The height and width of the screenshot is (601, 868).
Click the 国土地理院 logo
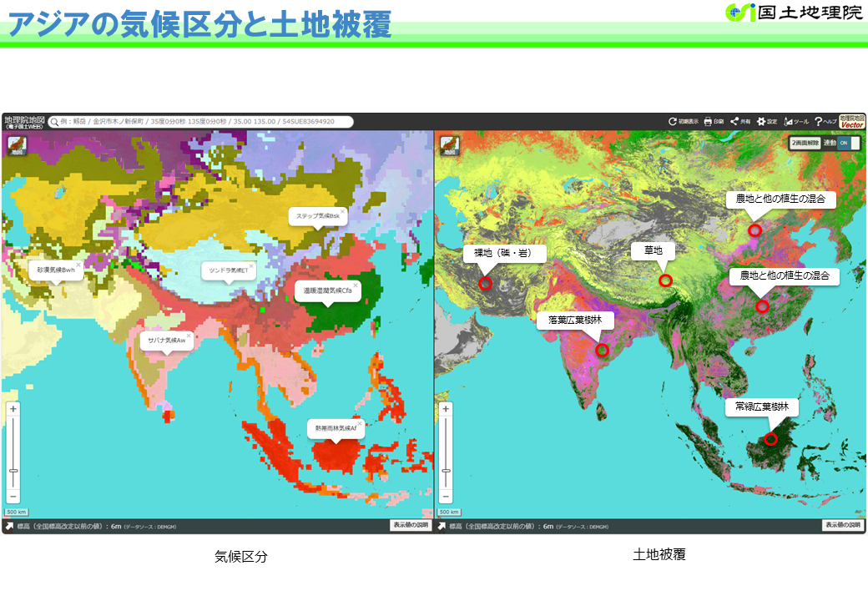click(794, 13)
